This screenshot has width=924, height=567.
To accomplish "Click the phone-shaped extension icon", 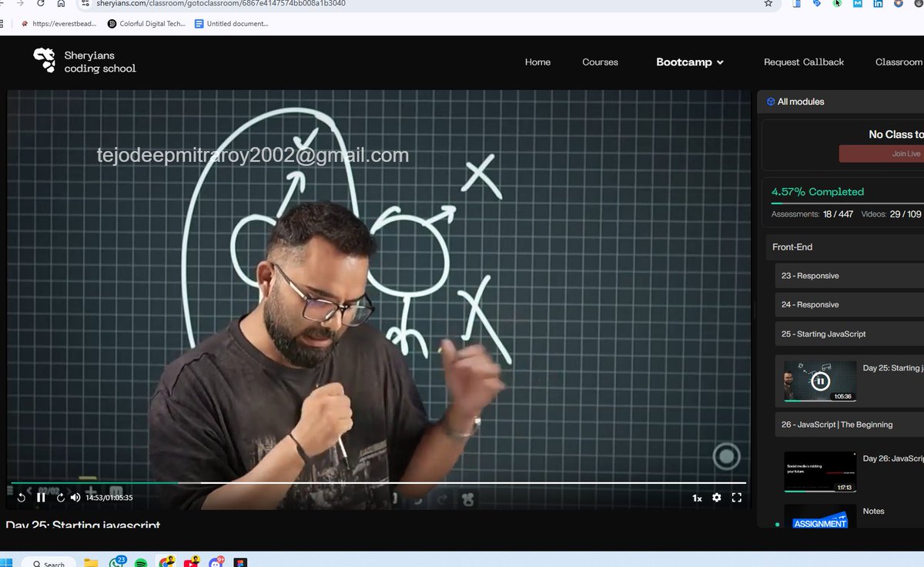I will coord(797,4).
